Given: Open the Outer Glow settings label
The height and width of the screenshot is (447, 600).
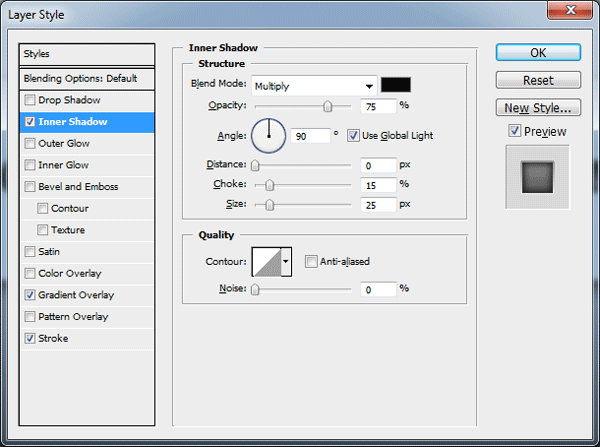Looking at the screenshot, I should point(64,144).
